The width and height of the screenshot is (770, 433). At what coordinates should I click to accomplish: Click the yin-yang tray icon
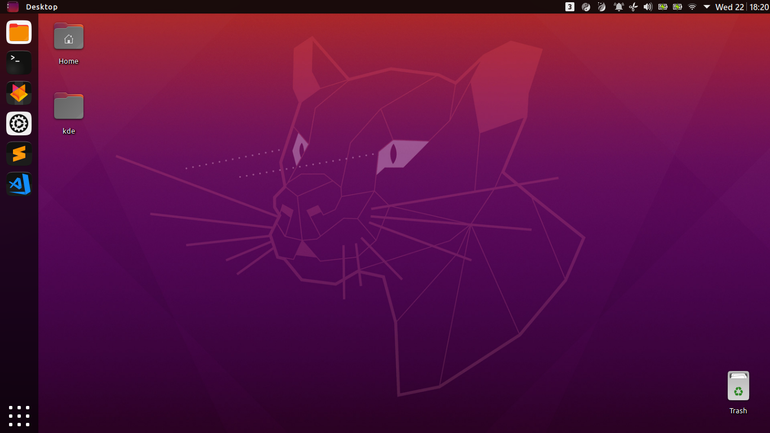click(586, 7)
